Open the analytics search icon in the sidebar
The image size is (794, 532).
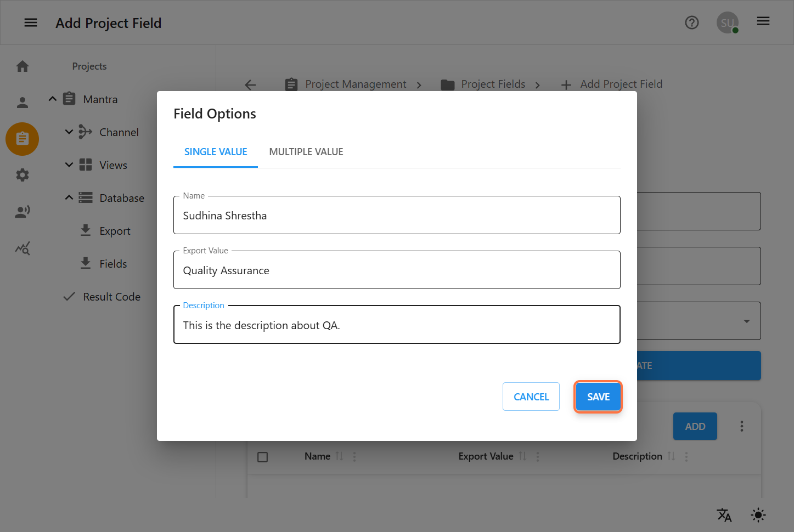(22, 248)
